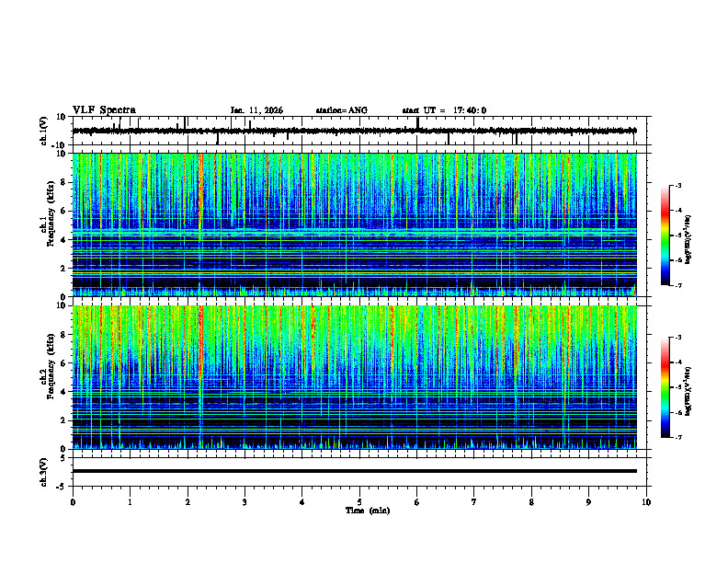
Task: Click the "5" tick on time axis
Action: [359, 502]
